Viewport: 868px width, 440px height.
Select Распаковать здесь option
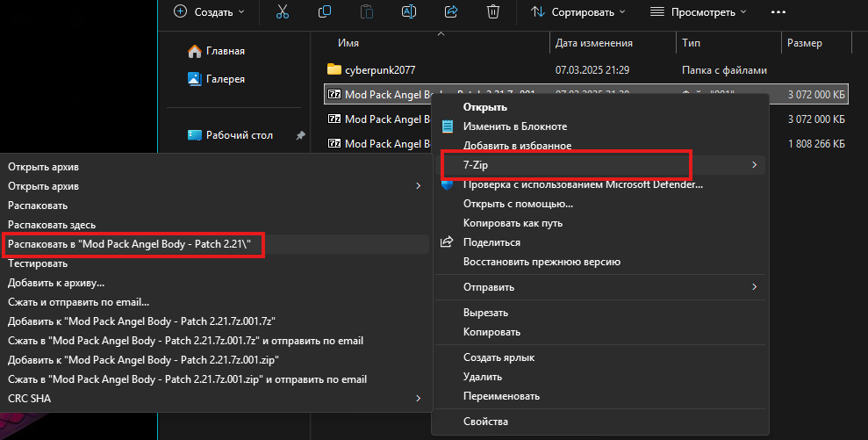pos(52,225)
